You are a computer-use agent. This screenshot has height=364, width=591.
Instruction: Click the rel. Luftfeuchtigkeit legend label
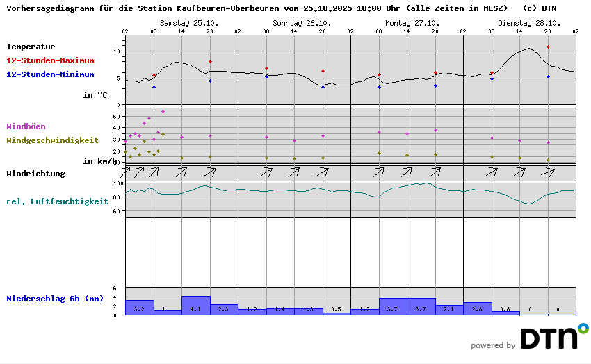pos(57,201)
